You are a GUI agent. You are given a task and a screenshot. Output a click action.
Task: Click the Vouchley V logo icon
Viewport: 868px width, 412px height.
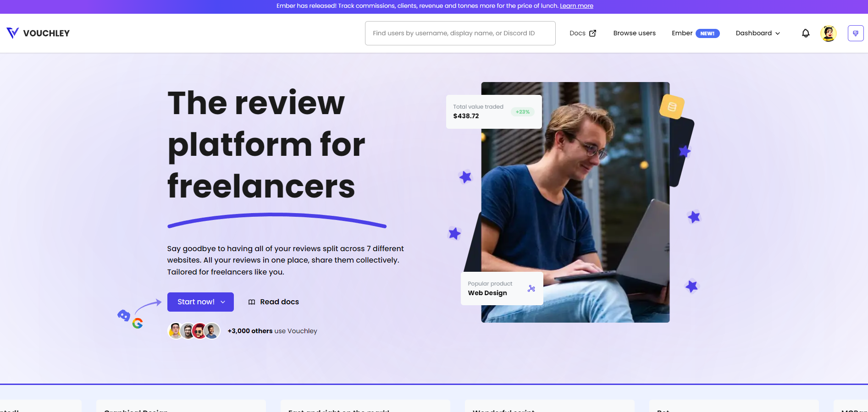click(12, 33)
